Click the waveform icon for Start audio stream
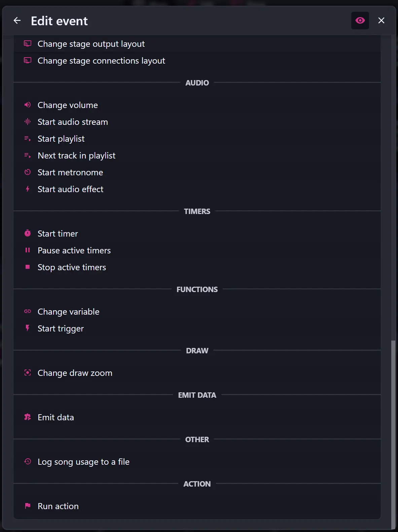Viewport: 398px width, 532px height. coord(28,122)
